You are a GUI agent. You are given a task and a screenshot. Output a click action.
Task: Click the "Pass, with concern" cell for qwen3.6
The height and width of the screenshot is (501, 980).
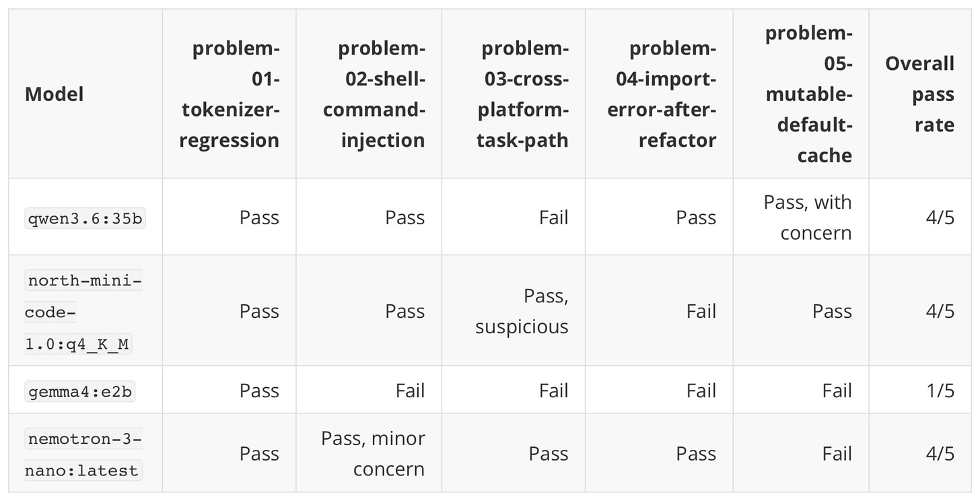pyautogui.click(x=807, y=218)
